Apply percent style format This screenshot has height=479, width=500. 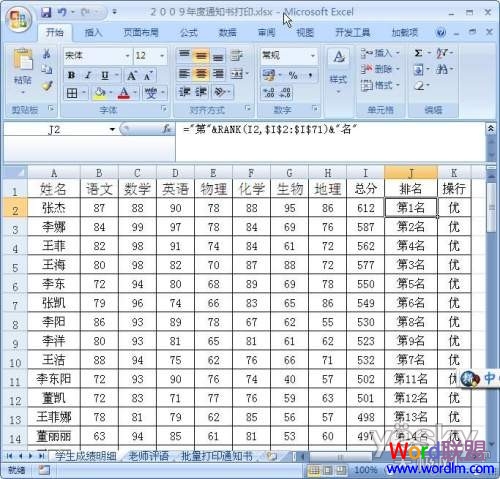pyautogui.click(x=293, y=76)
